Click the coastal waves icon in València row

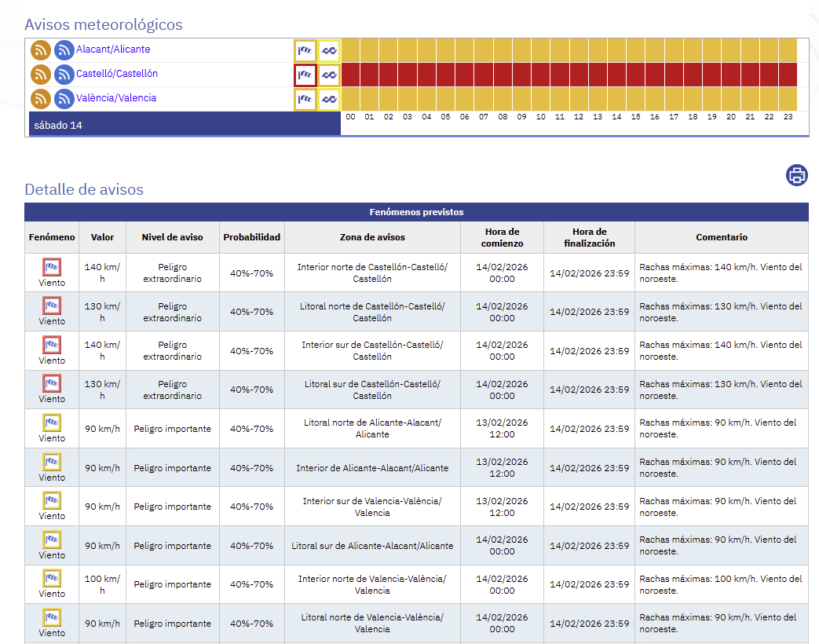(329, 100)
